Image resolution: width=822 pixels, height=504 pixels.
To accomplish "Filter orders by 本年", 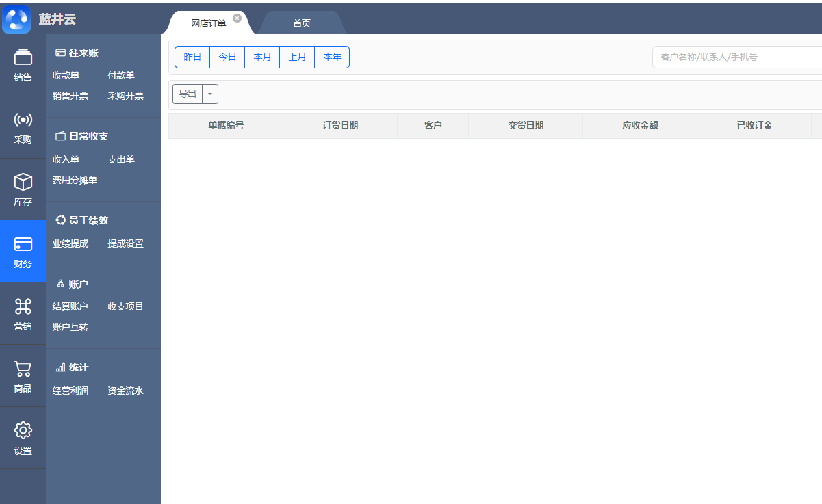I will [332, 57].
